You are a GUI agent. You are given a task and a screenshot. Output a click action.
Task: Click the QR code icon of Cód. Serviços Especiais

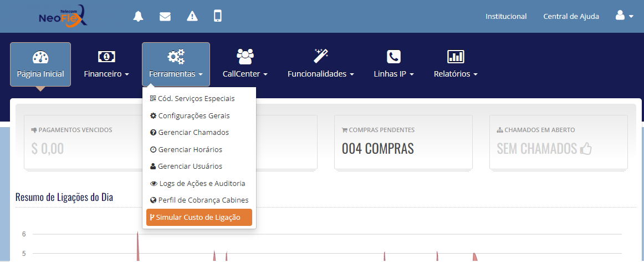click(x=153, y=99)
